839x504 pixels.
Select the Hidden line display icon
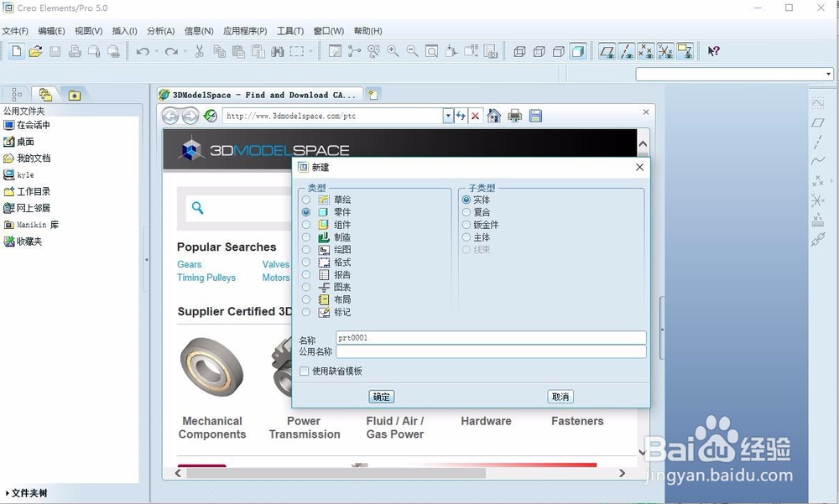pos(539,51)
